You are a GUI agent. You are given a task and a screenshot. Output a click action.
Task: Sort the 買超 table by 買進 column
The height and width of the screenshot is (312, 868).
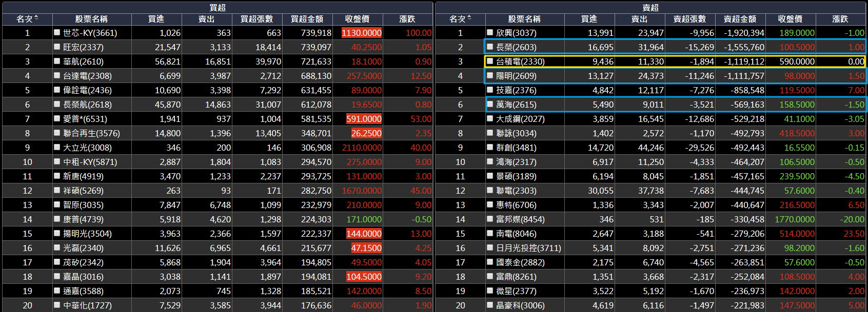point(156,19)
